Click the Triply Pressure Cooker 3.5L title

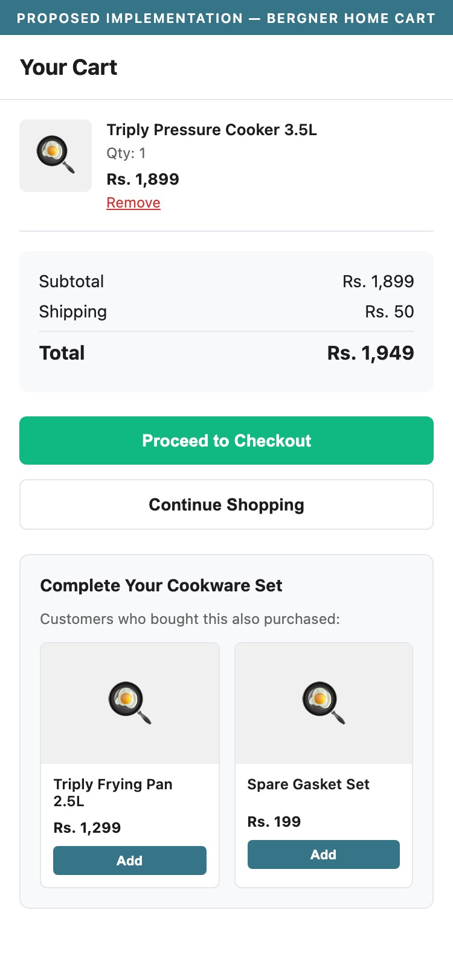pos(211,130)
